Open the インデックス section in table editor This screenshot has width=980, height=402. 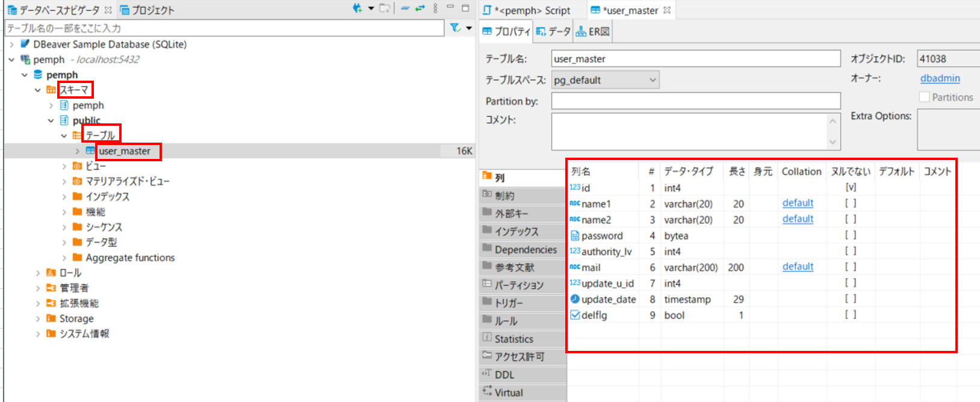point(523,232)
